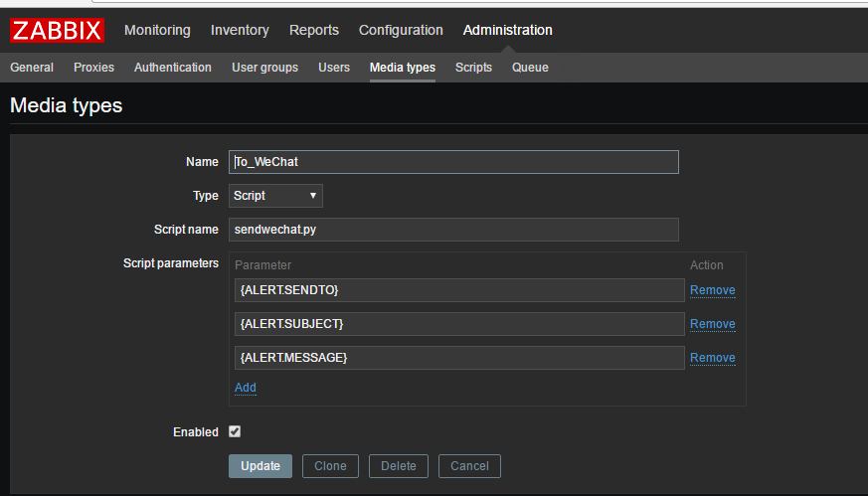
Task: Add a new script parameter
Action: pos(246,388)
